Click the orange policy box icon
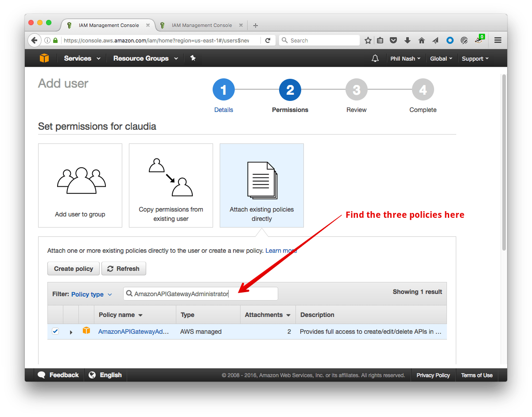Image resolution: width=532 pixels, height=417 pixels. 86,331
